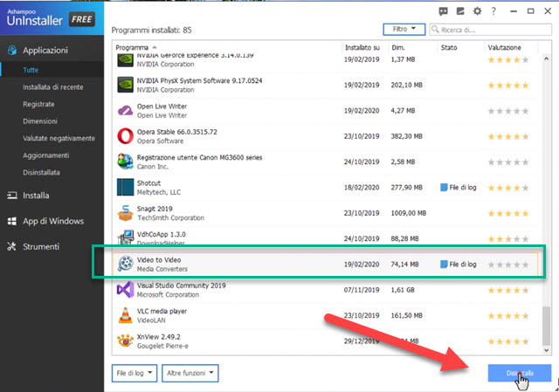Sort by the Programma column header
The width and height of the screenshot is (559, 392).
pos(132,47)
